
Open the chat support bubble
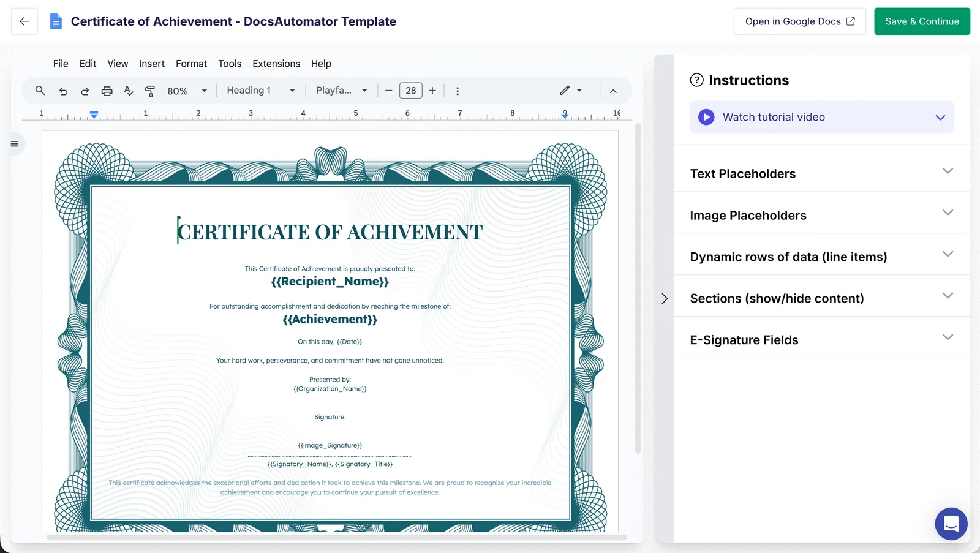click(x=951, y=524)
